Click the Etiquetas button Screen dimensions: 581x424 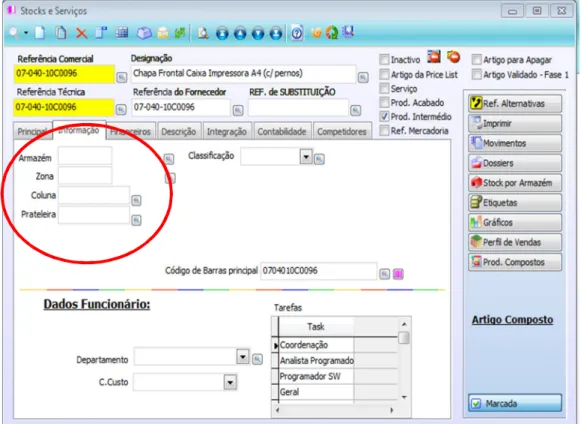[515, 203]
